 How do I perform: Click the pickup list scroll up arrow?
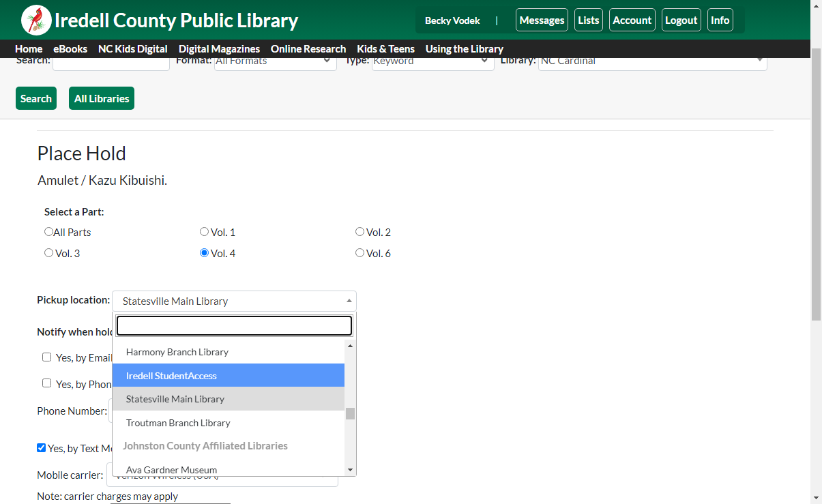pyautogui.click(x=351, y=346)
